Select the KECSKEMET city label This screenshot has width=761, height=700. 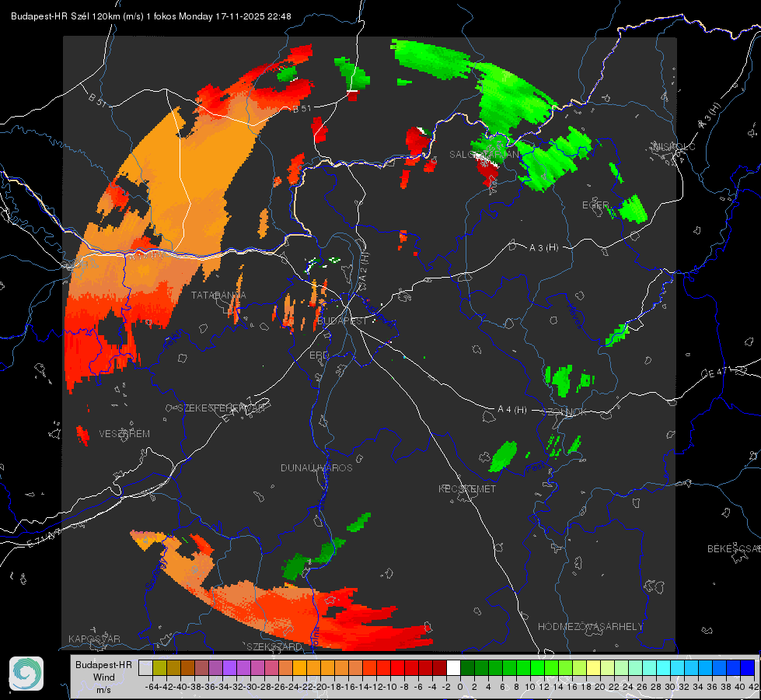click(x=467, y=489)
